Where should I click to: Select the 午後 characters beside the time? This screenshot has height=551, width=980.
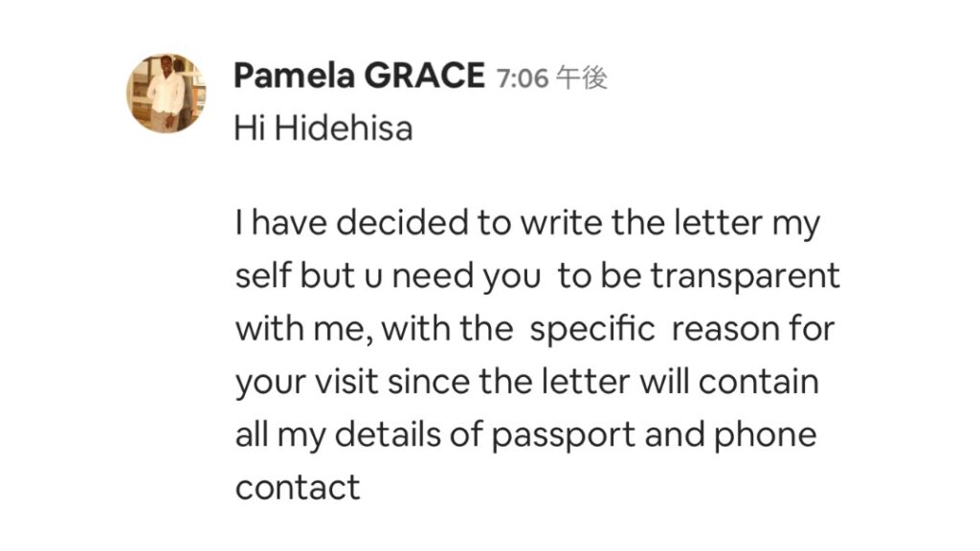[x=582, y=78]
